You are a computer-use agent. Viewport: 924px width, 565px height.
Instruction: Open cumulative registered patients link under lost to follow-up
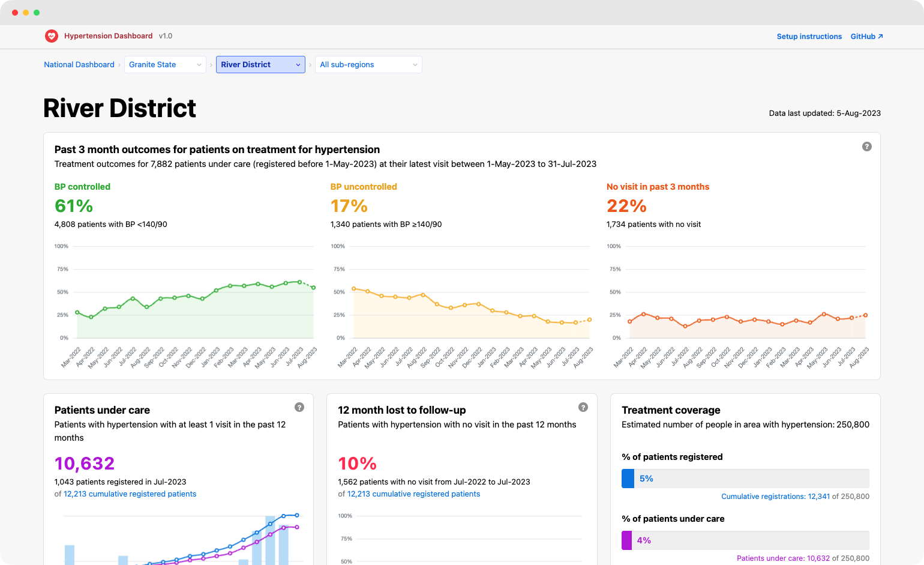pos(414,494)
